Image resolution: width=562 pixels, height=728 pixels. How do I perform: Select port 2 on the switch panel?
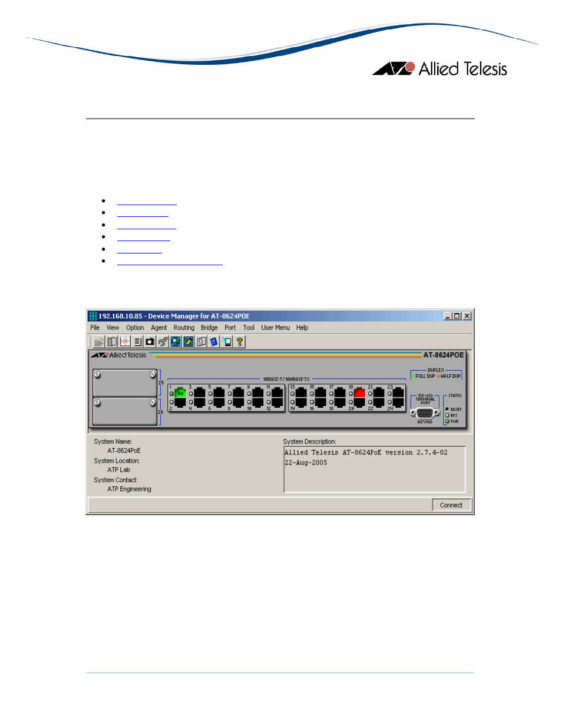180,403
